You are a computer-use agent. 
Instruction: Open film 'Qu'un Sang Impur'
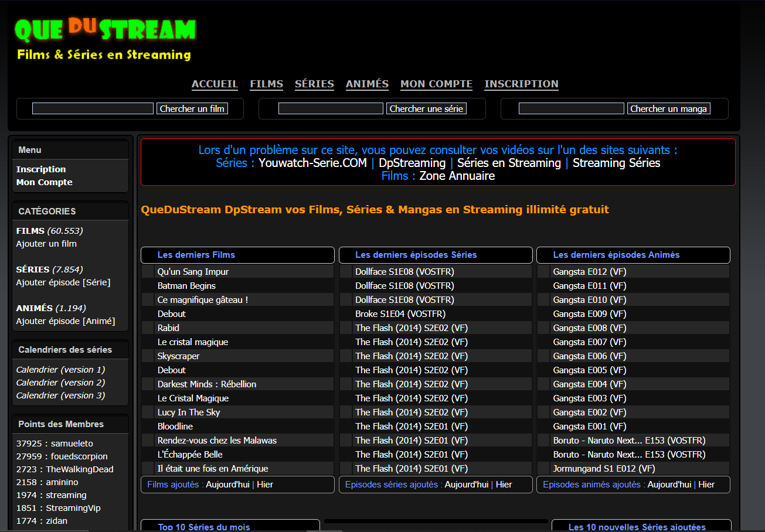coord(193,272)
